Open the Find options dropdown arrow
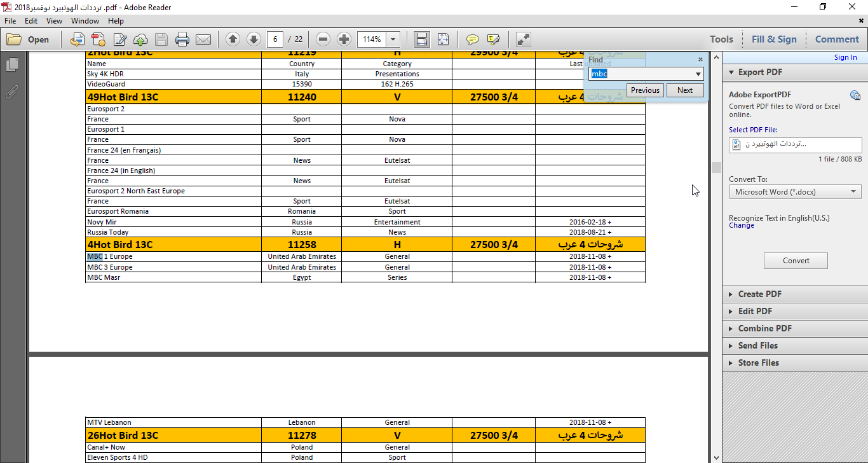The width and height of the screenshot is (868, 463). [x=698, y=74]
